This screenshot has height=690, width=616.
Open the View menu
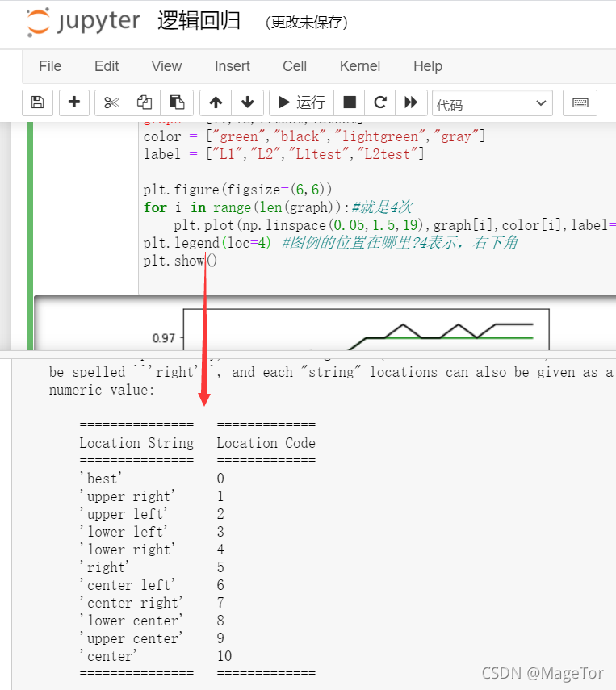[166, 66]
